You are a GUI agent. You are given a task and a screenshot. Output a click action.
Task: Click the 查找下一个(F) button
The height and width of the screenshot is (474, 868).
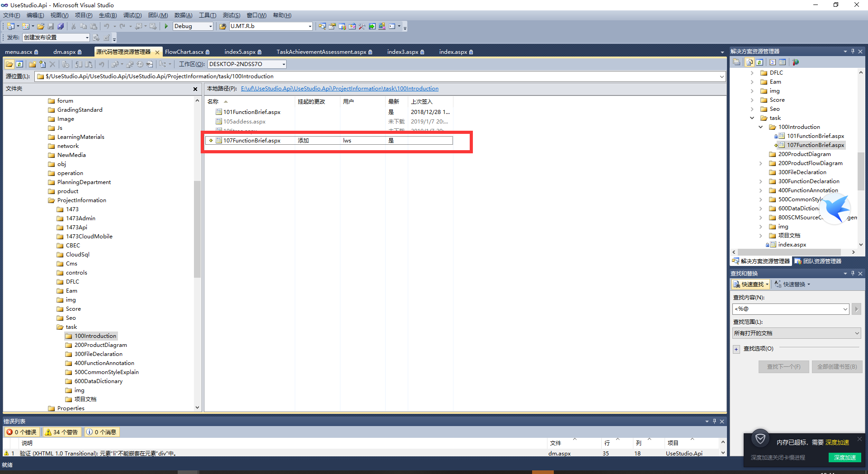tap(783, 367)
